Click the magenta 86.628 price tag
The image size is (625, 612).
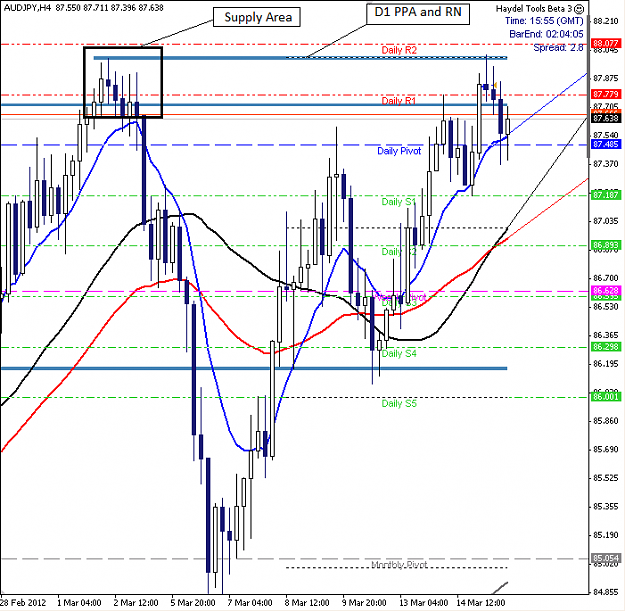pyautogui.click(x=606, y=291)
